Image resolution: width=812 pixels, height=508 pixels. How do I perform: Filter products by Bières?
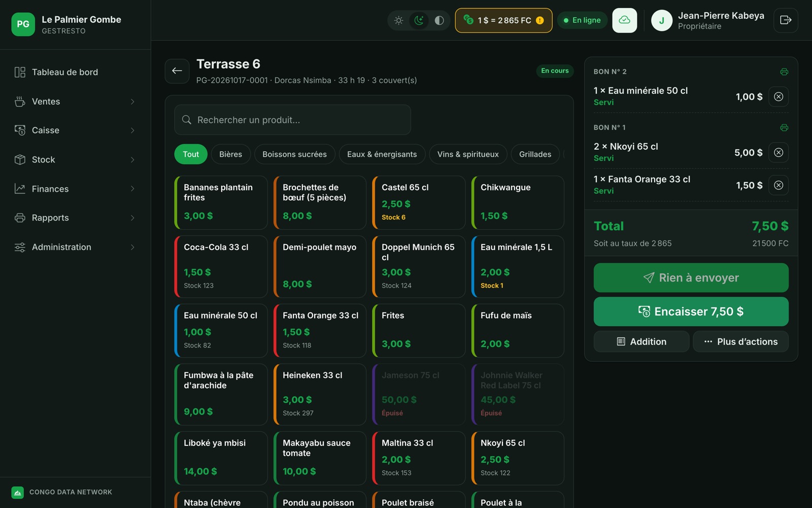point(230,154)
